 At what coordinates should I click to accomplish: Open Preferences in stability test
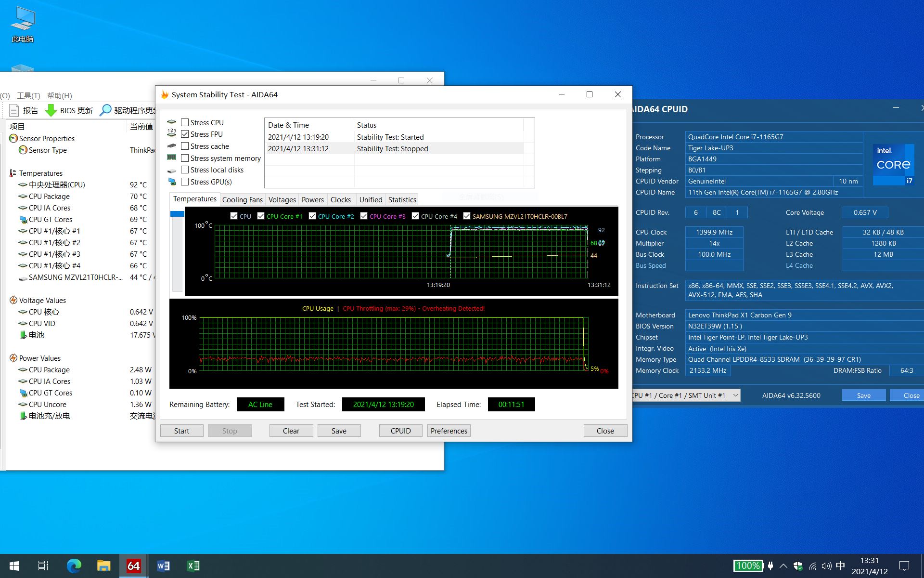(x=449, y=431)
